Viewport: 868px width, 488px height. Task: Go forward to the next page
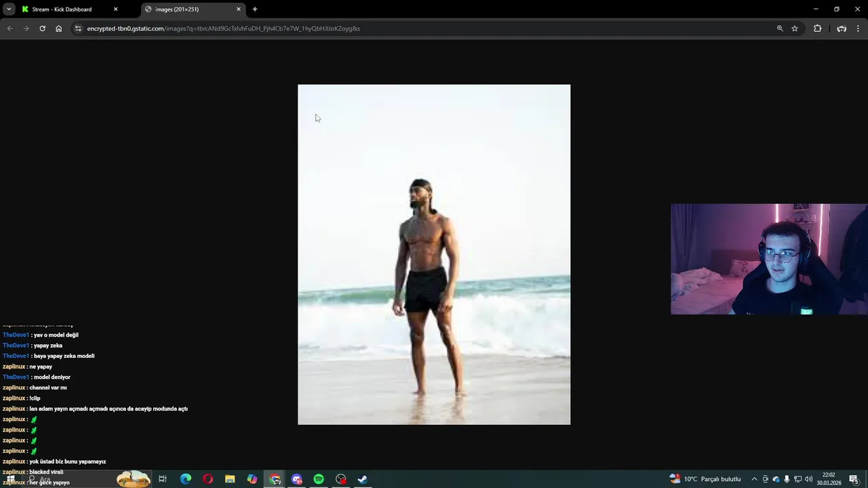(26, 28)
